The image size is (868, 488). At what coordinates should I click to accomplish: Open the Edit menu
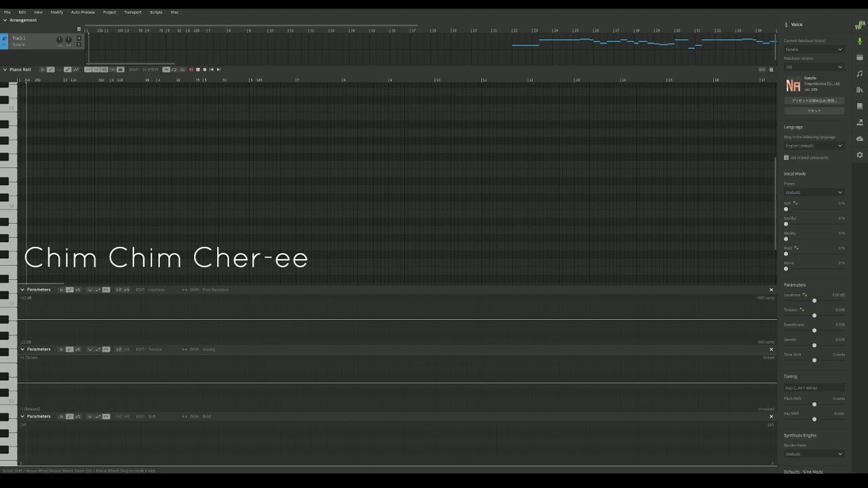tap(22, 12)
